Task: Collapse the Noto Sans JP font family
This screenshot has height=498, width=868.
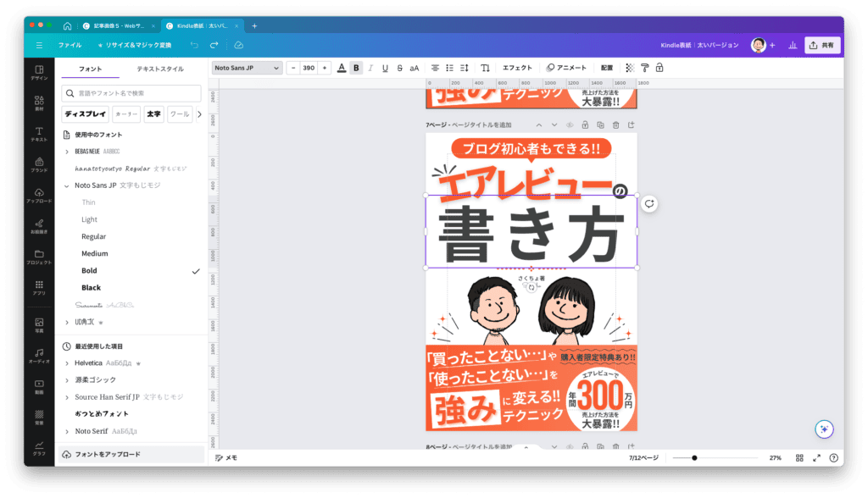Action: tap(67, 186)
